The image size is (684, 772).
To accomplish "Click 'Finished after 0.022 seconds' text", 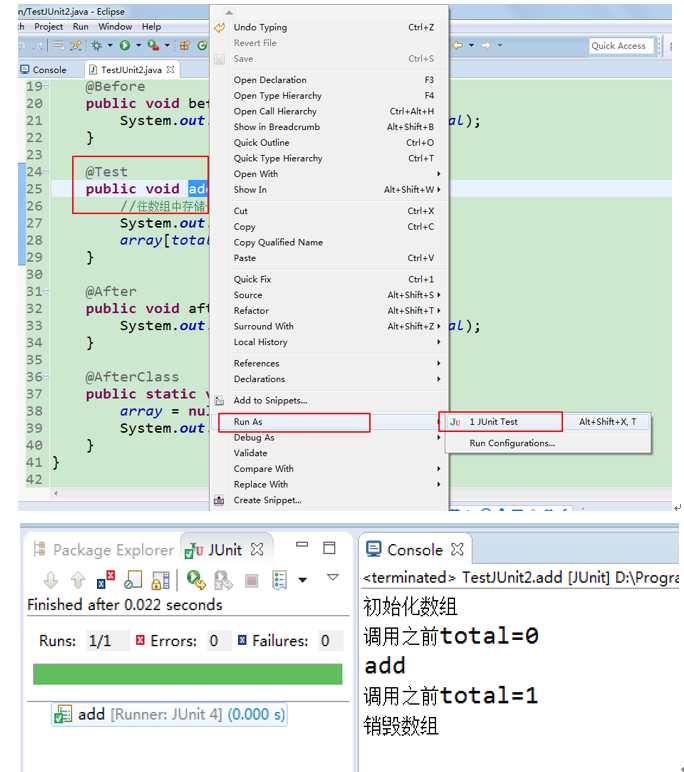I will 125,605.
